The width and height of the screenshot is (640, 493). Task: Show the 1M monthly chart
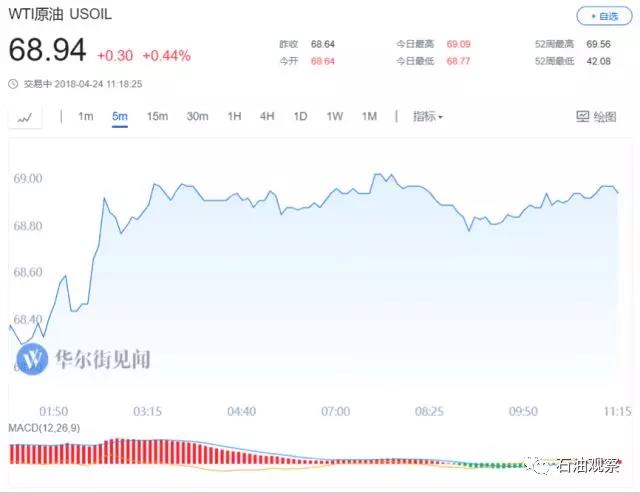(369, 117)
